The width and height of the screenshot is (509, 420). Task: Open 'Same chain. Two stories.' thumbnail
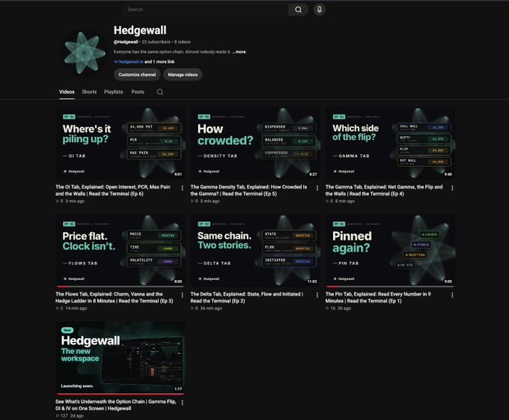pos(255,250)
